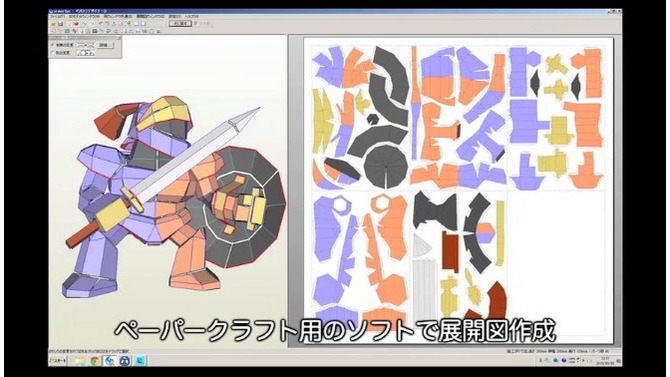670x377 pixels.
Task: Click the 詳細 button in flap panel
Action: point(105,45)
